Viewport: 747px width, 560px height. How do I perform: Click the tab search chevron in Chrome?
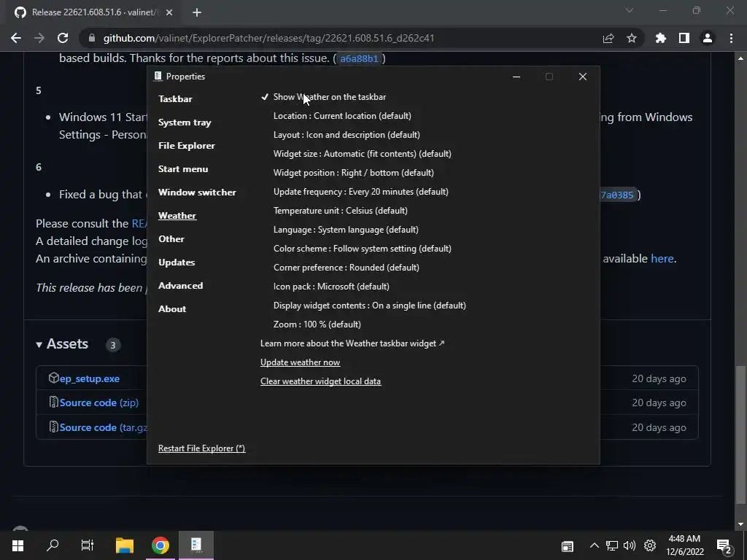tap(630, 10)
